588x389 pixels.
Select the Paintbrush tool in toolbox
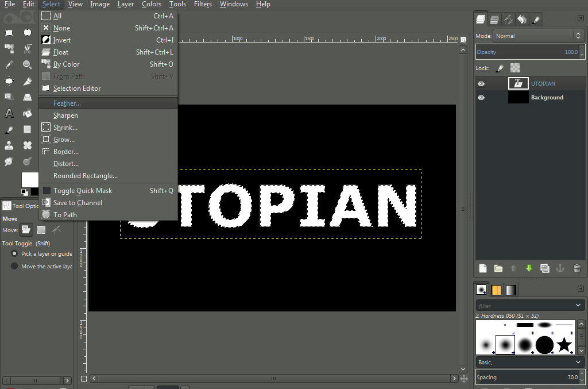9,129
